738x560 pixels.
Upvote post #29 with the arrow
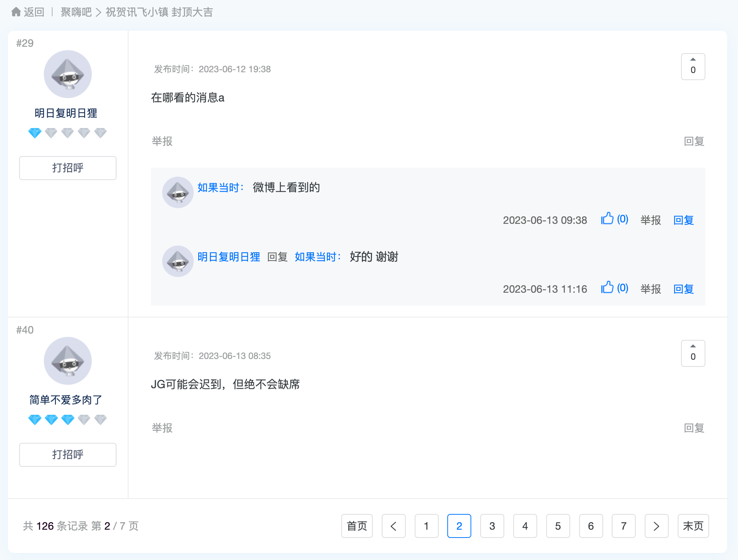(693, 60)
